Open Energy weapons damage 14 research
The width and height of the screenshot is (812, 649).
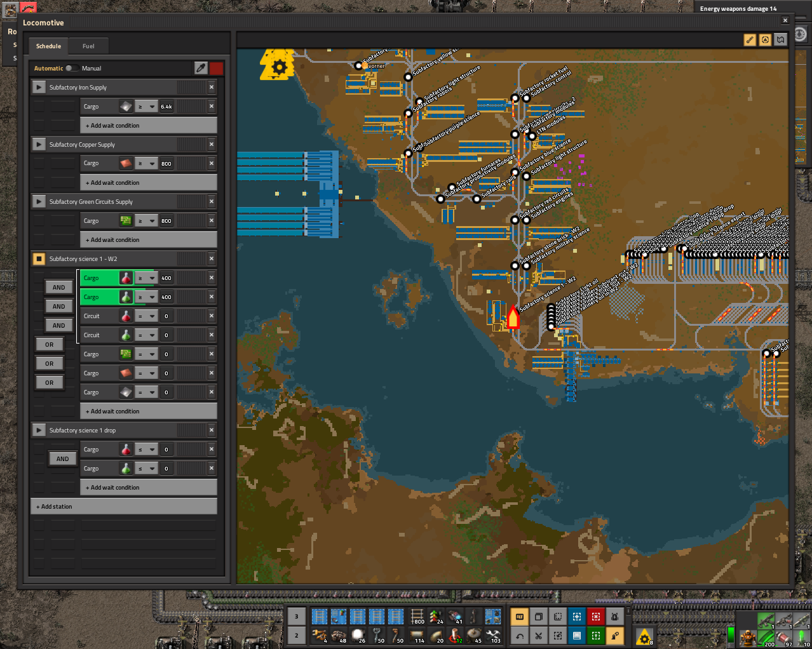coord(738,9)
